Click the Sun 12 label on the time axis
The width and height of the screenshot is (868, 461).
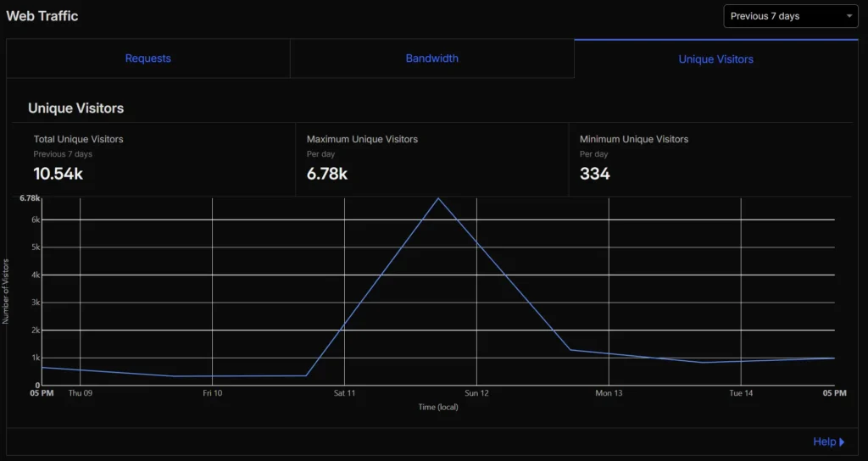coord(476,393)
